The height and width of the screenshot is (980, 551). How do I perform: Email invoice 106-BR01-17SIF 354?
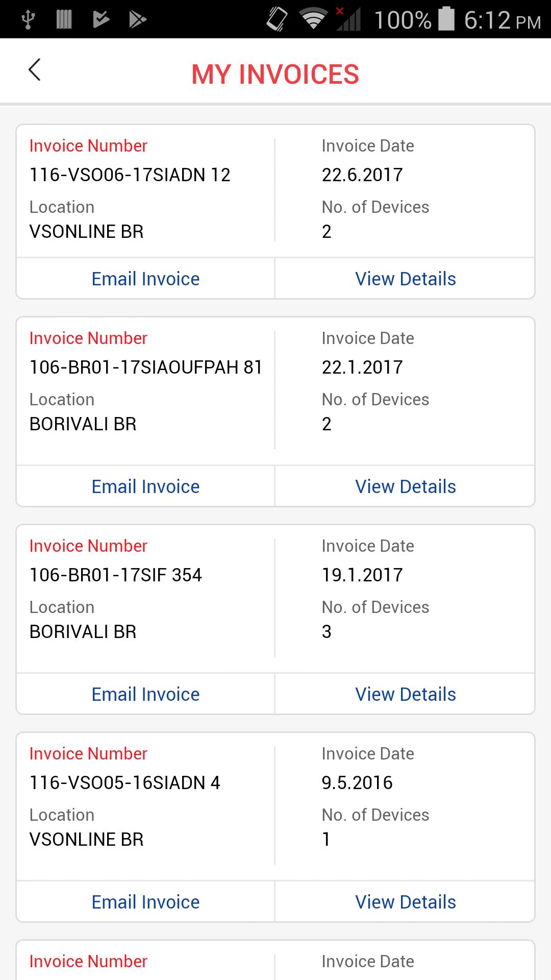145,694
